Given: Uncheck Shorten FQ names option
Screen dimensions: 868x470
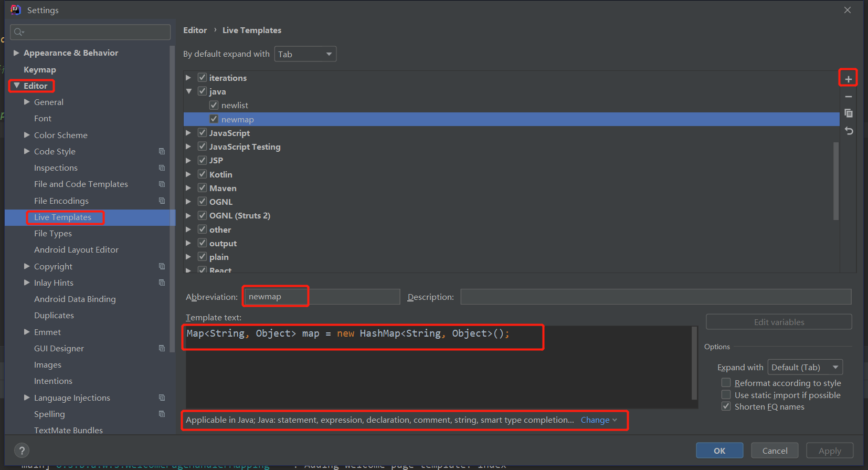Looking at the screenshot, I should click(726, 406).
